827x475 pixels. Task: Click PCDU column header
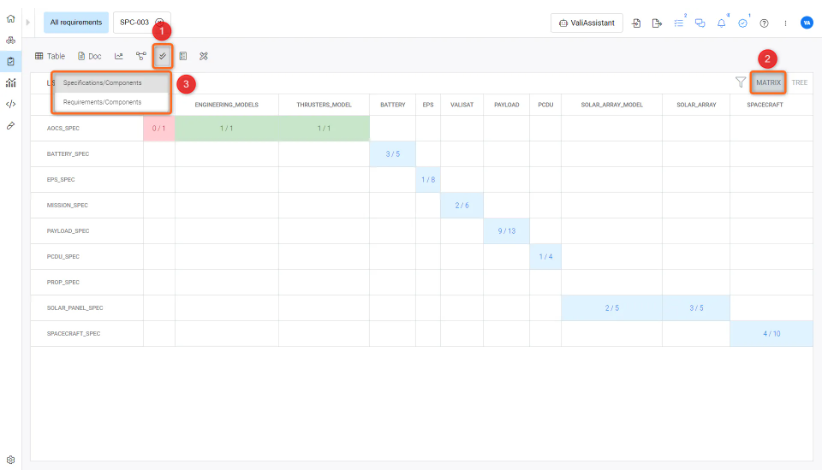click(545, 105)
